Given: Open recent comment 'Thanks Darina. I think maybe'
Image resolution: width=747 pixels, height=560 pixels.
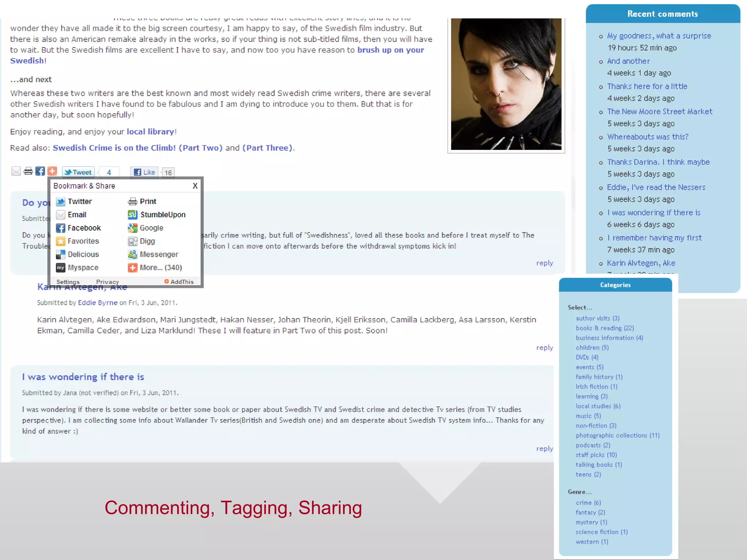Looking at the screenshot, I should pos(658,162).
